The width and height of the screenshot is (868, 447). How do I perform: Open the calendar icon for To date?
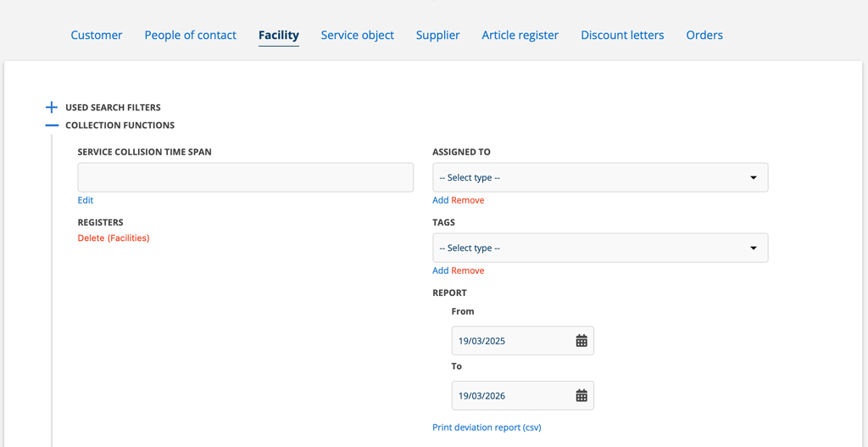(581, 396)
